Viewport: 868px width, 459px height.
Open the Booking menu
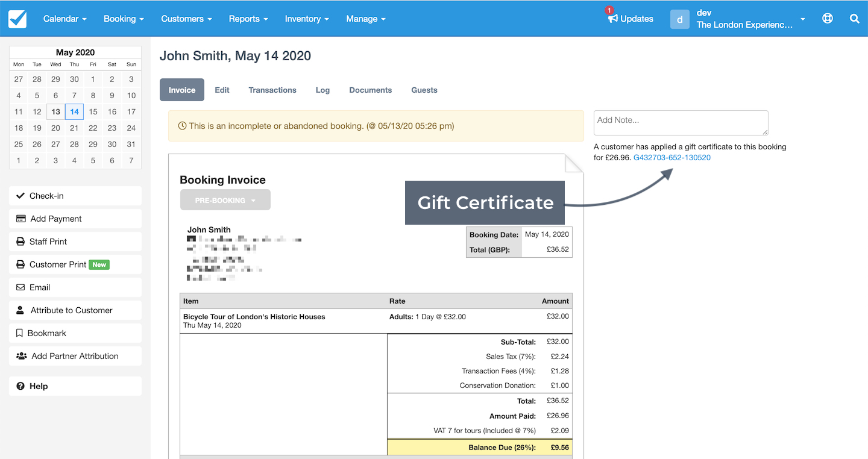(124, 19)
